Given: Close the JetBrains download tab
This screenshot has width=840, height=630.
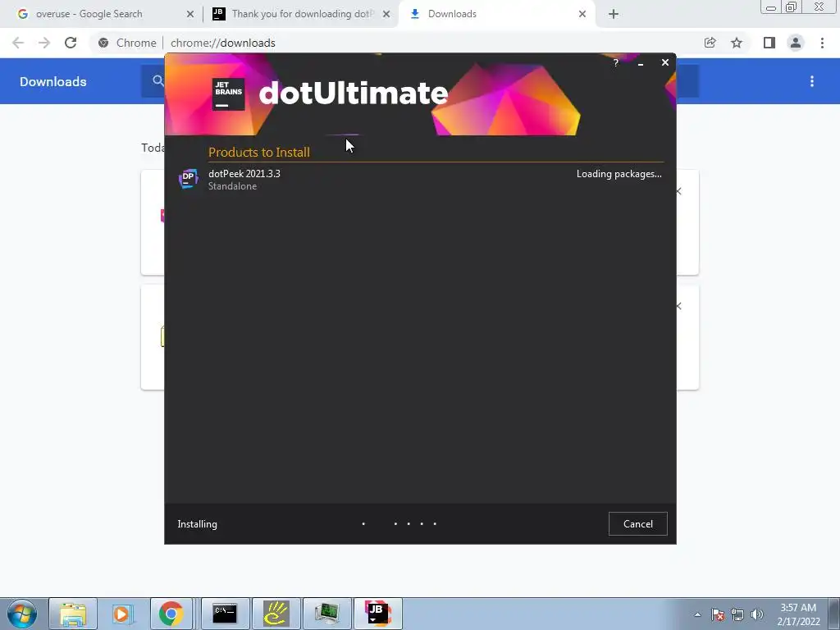Looking at the screenshot, I should pos(386,14).
